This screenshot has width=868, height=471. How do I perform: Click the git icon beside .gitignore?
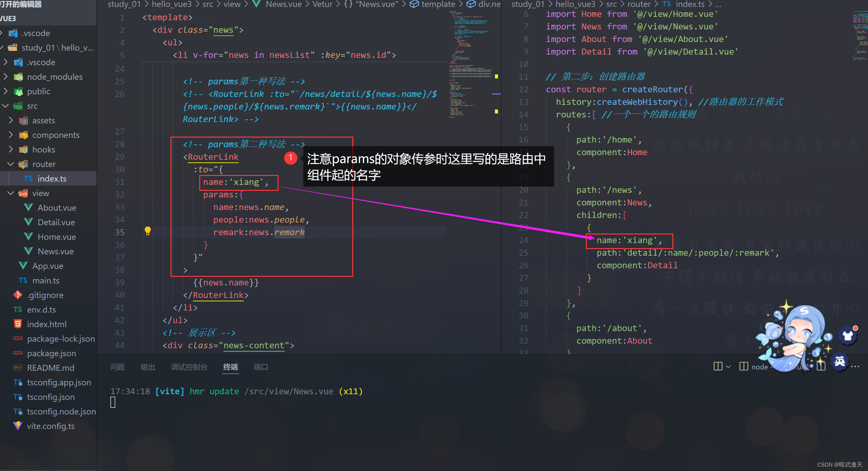(x=18, y=295)
